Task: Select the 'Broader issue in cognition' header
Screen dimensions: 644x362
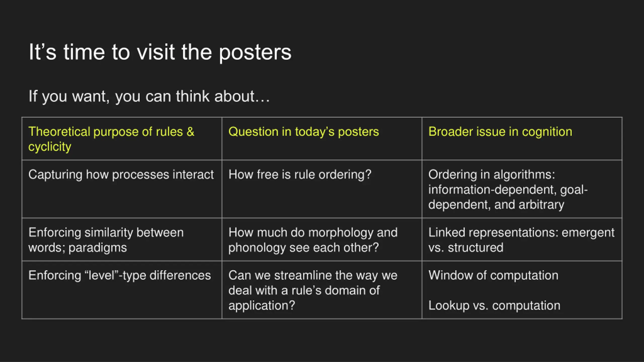Action: [500, 132]
